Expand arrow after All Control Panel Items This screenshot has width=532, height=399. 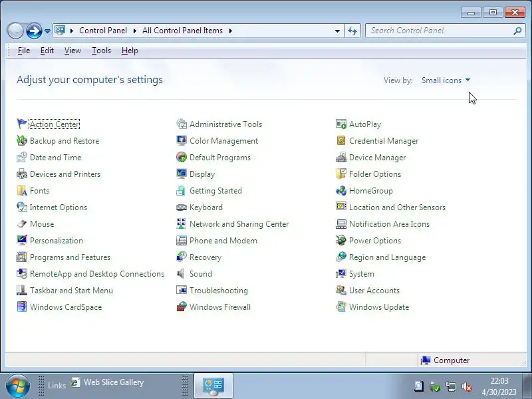point(231,31)
